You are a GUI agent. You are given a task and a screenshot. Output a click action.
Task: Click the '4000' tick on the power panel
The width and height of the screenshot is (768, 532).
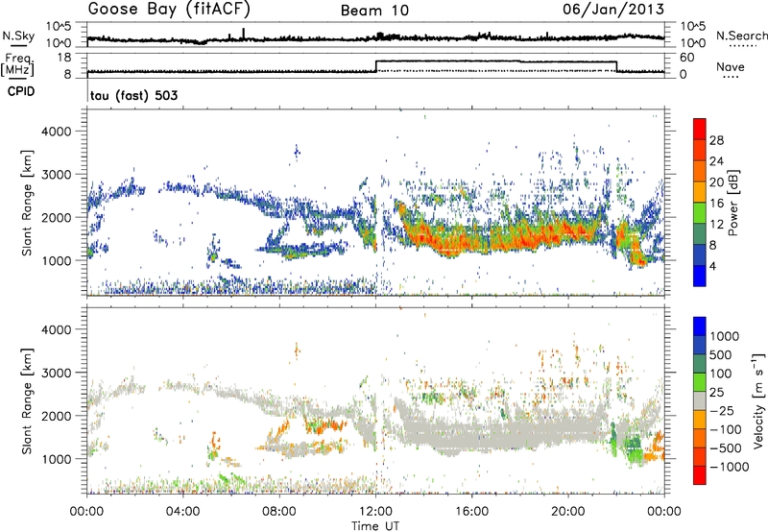[x=56, y=131]
